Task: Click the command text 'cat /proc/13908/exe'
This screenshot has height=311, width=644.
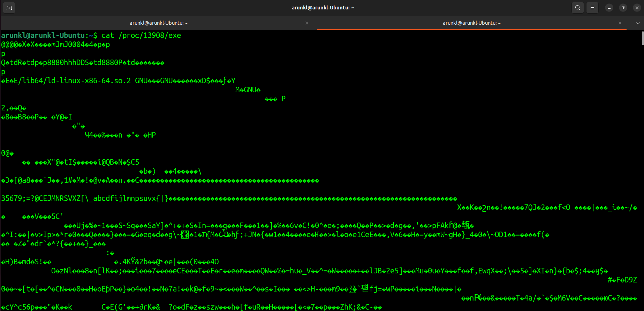Action: click(x=141, y=36)
